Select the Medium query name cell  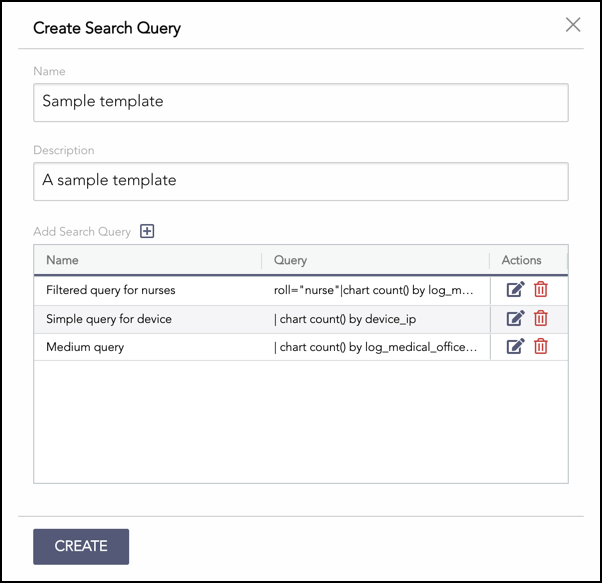pos(85,347)
